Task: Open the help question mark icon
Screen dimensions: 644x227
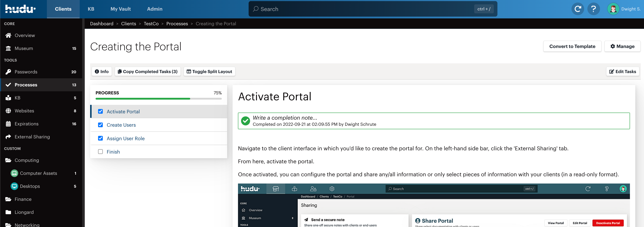Action: pos(594,9)
